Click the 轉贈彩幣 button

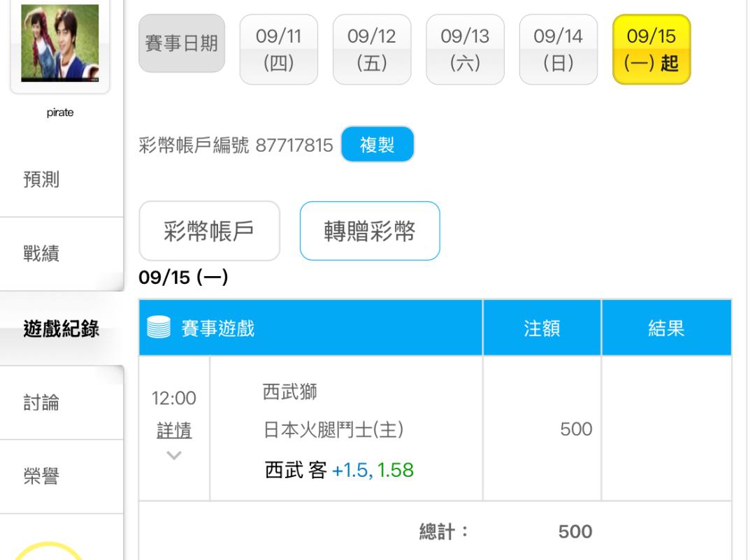click(x=370, y=231)
